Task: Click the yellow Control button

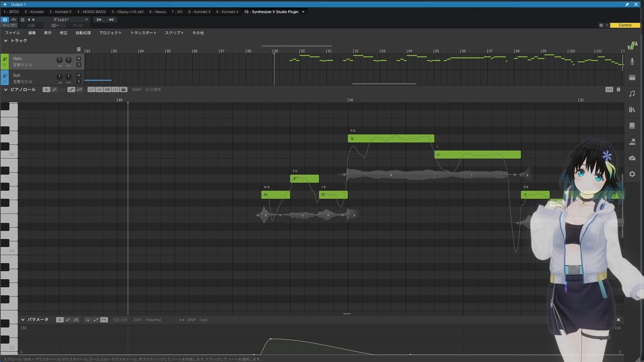Action: pyautogui.click(x=625, y=25)
